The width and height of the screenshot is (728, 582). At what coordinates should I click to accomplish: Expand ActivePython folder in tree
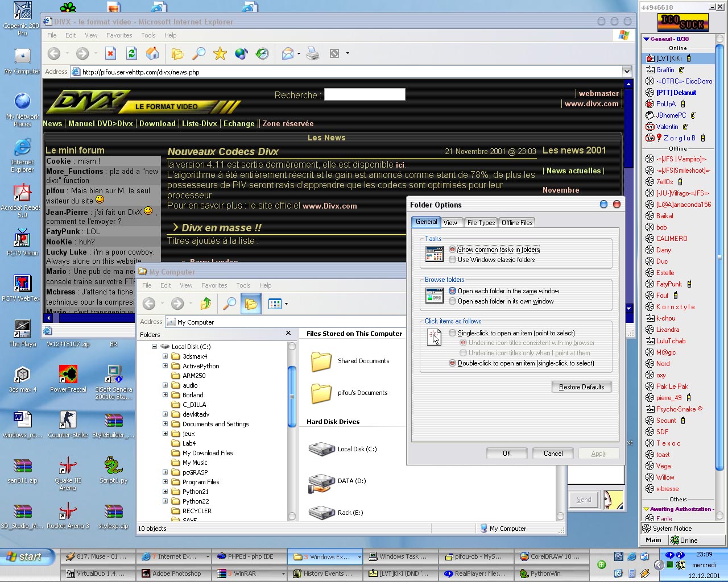coord(166,366)
